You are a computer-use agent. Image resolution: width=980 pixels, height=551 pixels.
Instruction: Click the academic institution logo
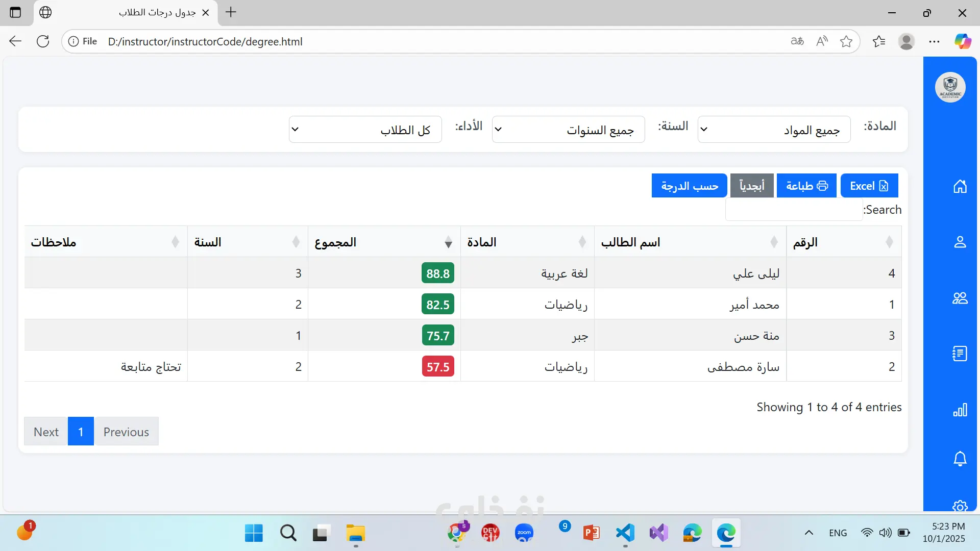[950, 87]
